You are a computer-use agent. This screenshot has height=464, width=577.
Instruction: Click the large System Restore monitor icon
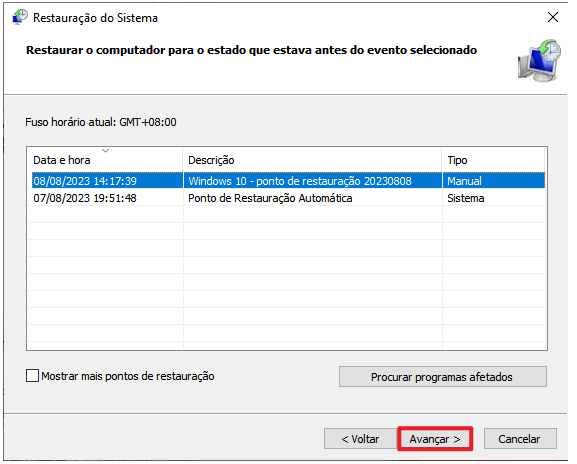pos(539,60)
